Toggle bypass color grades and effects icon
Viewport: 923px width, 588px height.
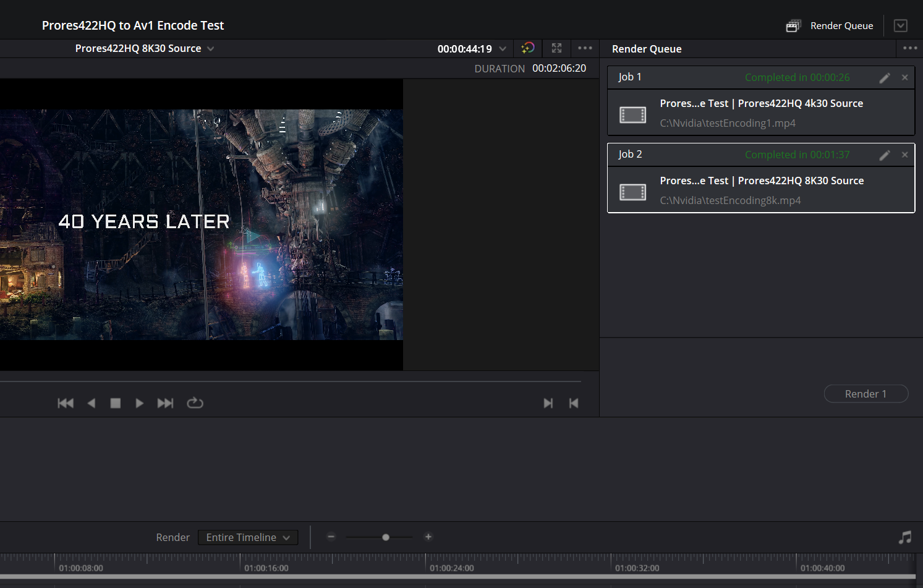[527, 48]
